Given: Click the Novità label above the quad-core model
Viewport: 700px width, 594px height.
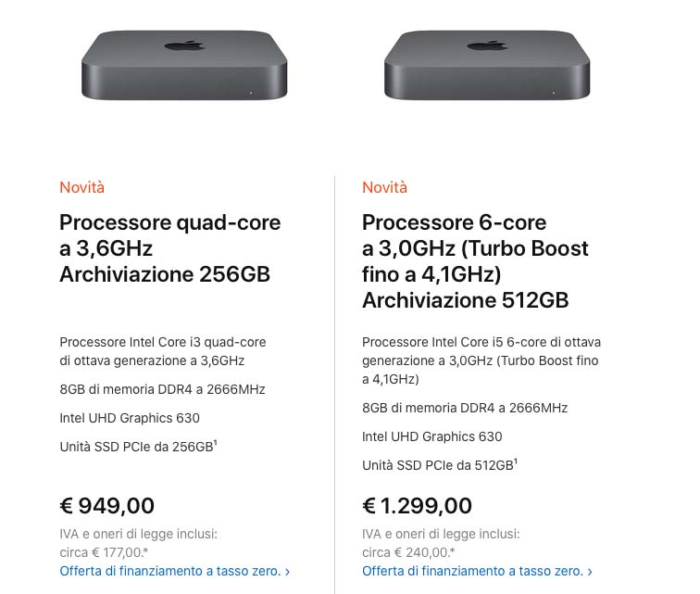Looking at the screenshot, I should (81, 187).
